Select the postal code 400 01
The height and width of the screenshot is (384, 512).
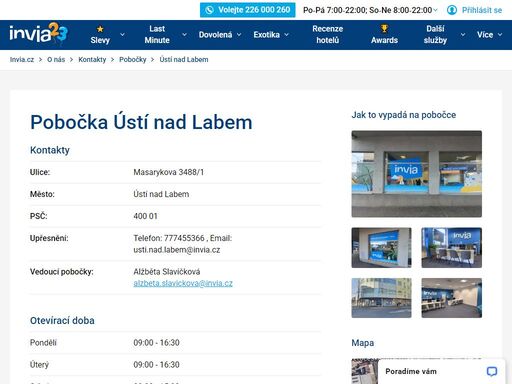(x=145, y=216)
